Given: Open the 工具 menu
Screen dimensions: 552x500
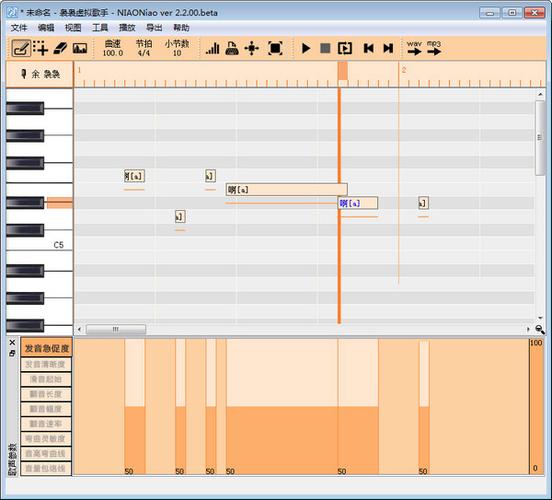Looking at the screenshot, I should coord(100,27).
